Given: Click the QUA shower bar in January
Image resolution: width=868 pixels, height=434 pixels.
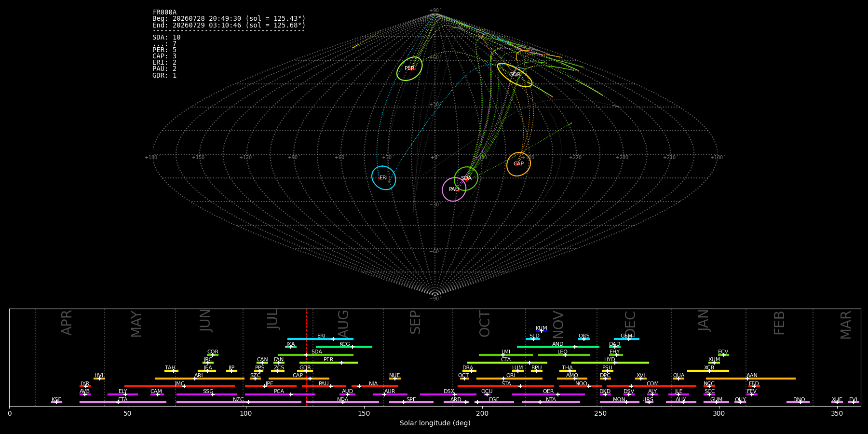Looking at the screenshot, I should click(678, 379).
